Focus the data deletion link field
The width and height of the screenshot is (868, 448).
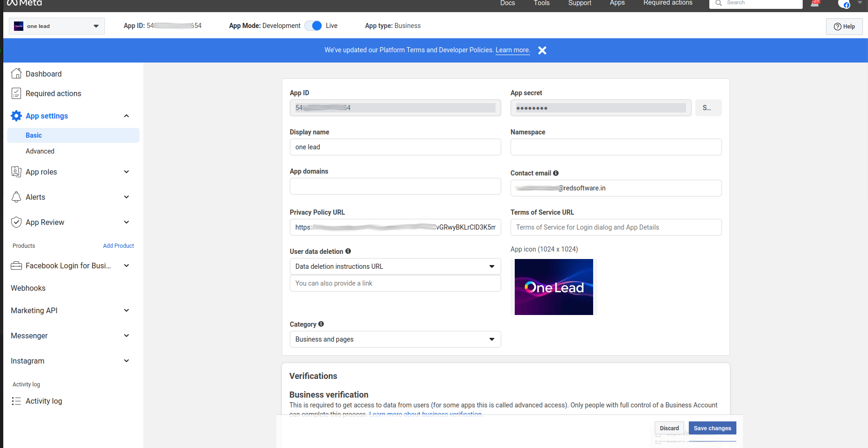point(395,283)
